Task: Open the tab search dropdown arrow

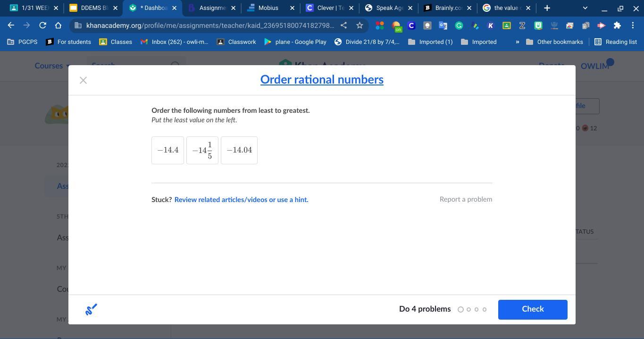Action: pyautogui.click(x=585, y=8)
